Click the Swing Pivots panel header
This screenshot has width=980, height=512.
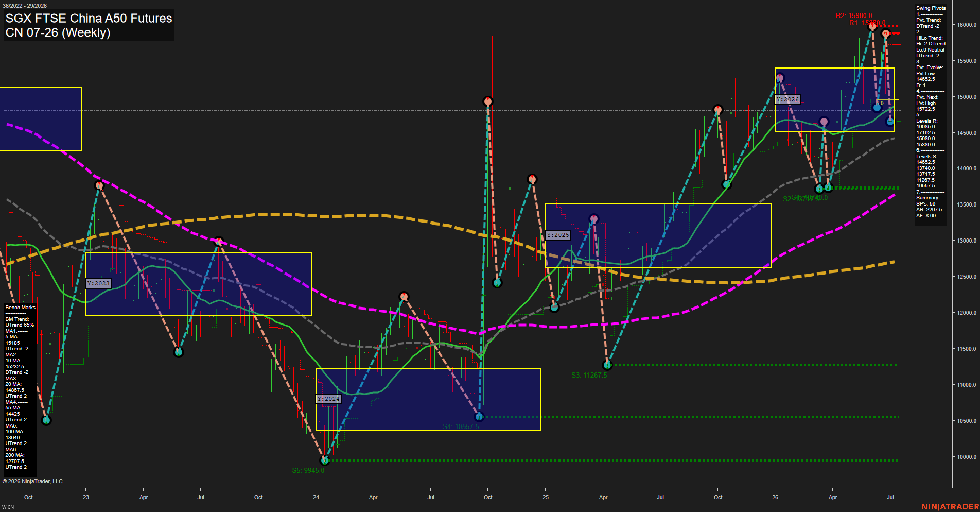pos(931,8)
